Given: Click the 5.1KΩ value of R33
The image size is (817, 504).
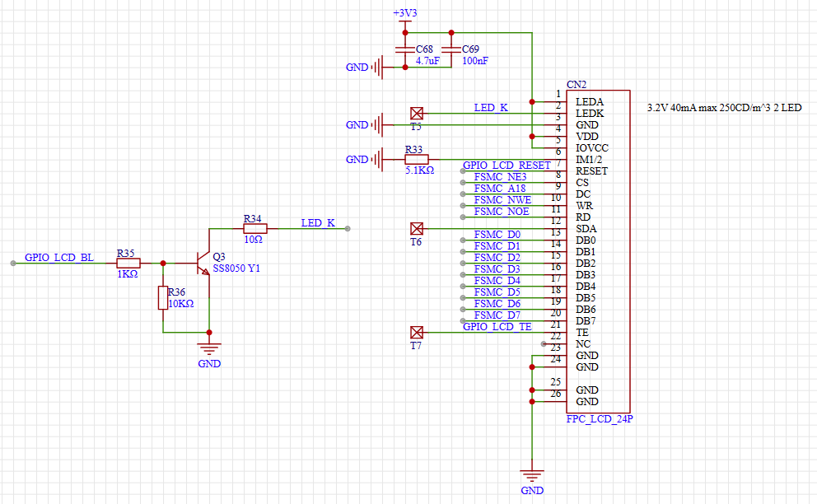Looking at the screenshot, I should click(x=420, y=170).
